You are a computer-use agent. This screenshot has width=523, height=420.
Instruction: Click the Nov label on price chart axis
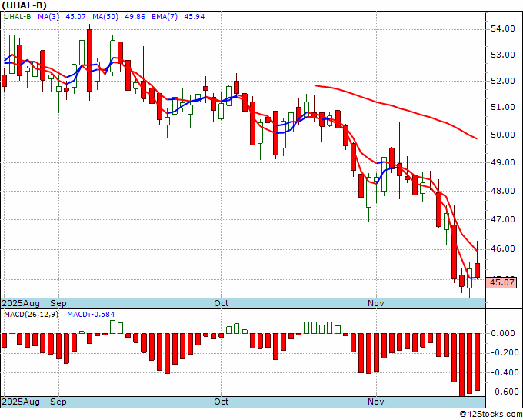pos(376,303)
